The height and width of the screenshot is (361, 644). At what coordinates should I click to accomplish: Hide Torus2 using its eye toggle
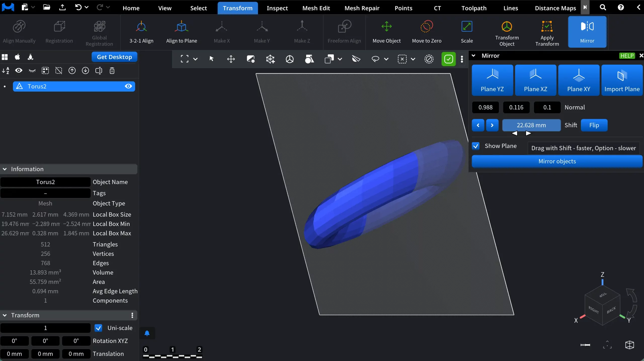tap(128, 86)
